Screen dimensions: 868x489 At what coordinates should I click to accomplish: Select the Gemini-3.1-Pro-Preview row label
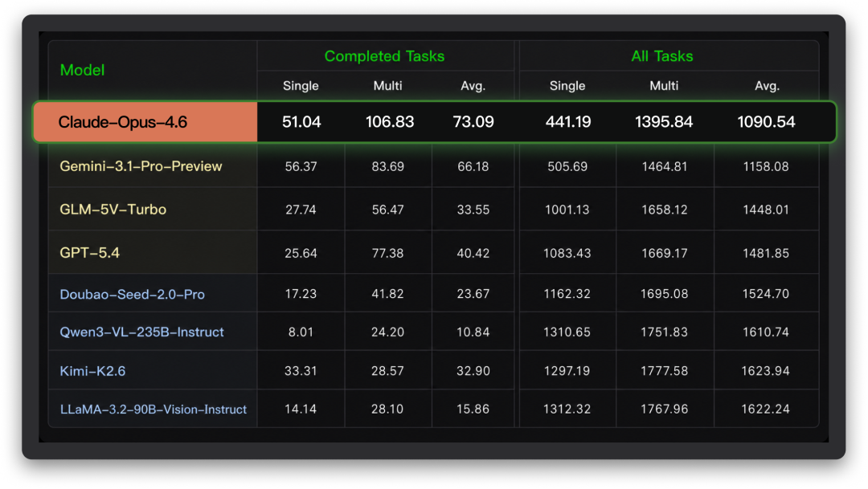(141, 166)
